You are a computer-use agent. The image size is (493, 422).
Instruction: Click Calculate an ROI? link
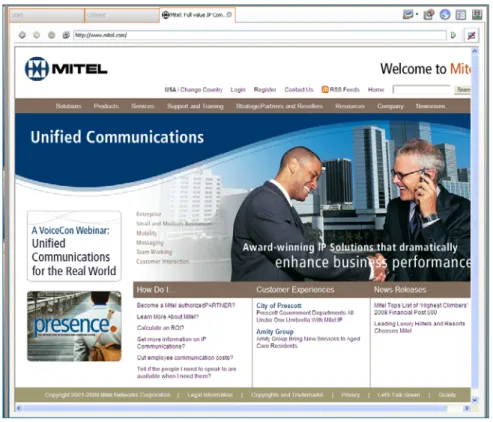tap(160, 328)
